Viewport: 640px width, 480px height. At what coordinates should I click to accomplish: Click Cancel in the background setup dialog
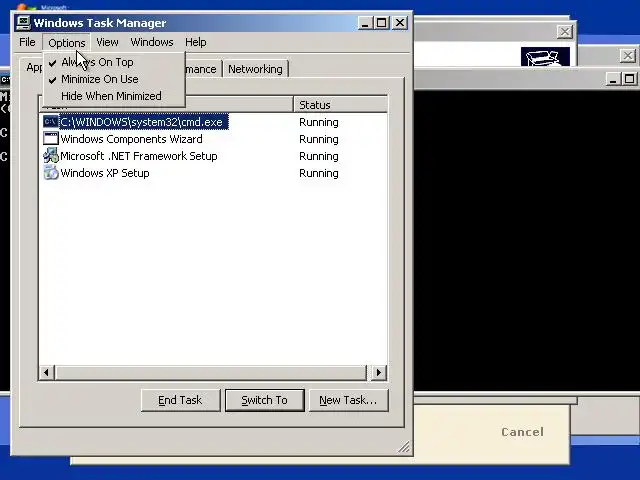click(x=522, y=432)
